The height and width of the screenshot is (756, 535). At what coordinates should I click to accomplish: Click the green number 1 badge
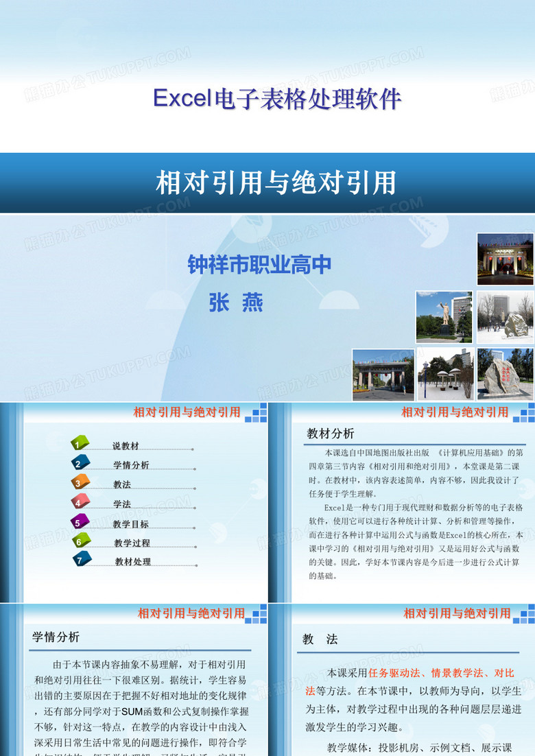(x=80, y=444)
